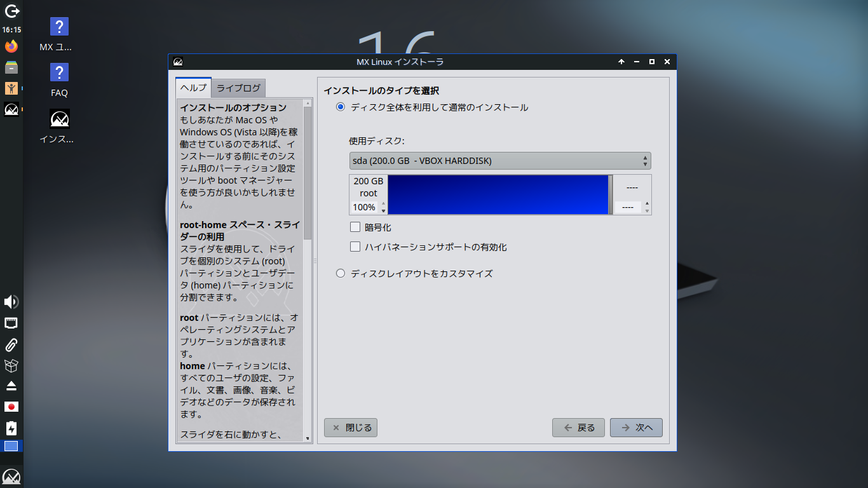Screen dimensions: 868x488
Task: Click the インストールのタイプを選択 heading
Action: pos(381,91)
